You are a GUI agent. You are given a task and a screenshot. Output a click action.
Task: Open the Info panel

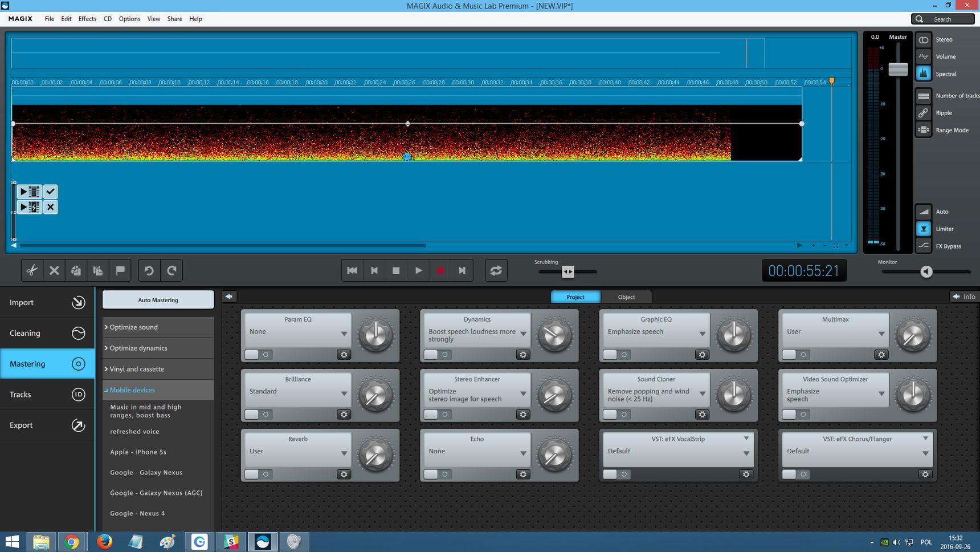(x=963, y=297)
